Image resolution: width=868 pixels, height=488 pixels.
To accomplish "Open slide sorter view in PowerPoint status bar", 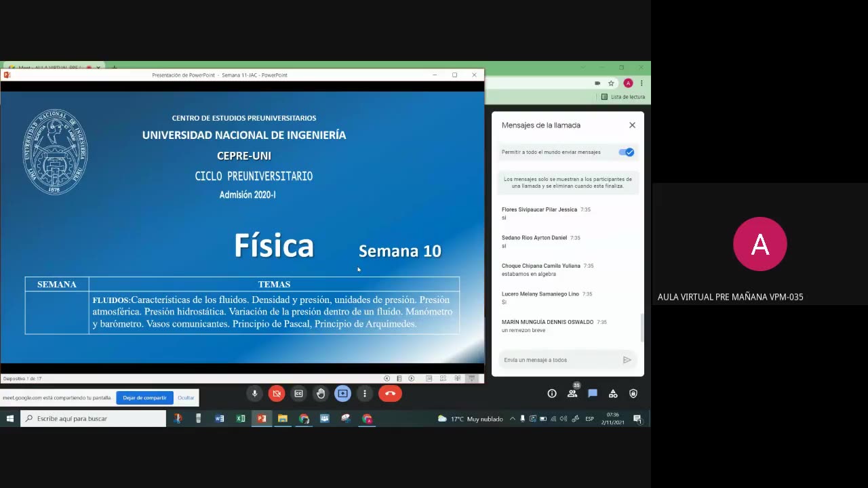I will pos(443,379).
